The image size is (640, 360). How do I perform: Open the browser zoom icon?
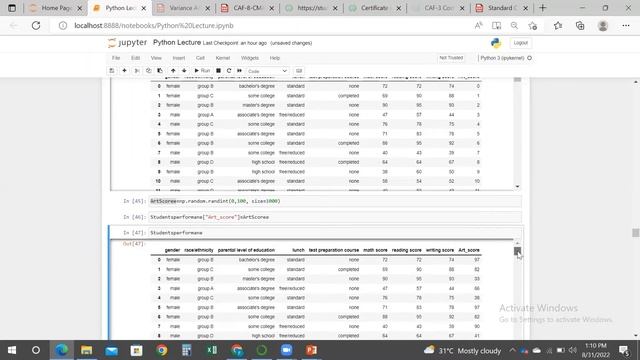pos(514,25)
